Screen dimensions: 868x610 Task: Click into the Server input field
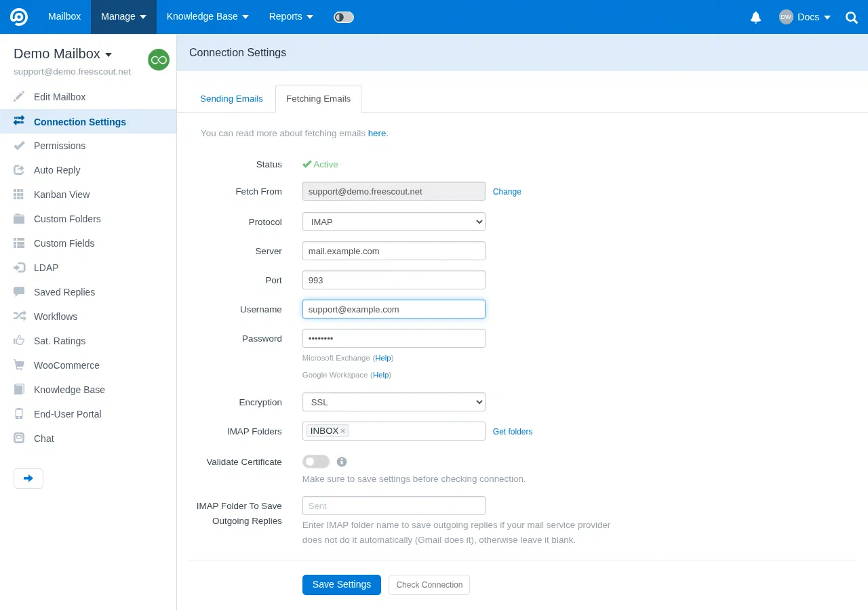pyautogui.click(x=394, y=251)
